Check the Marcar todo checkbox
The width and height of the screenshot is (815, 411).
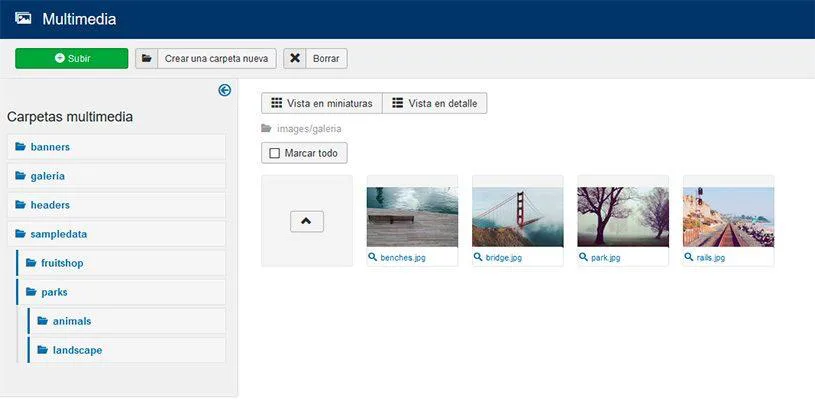275,154
